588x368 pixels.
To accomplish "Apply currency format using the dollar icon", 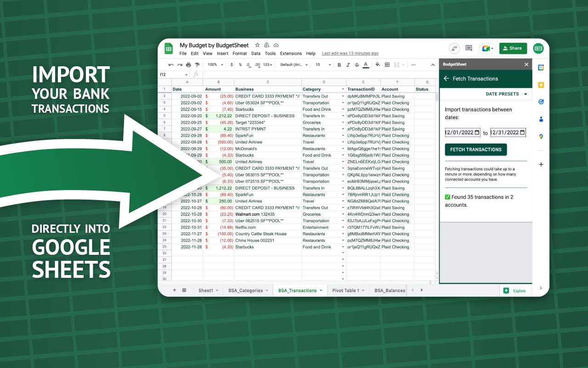I will click(232, 64).
